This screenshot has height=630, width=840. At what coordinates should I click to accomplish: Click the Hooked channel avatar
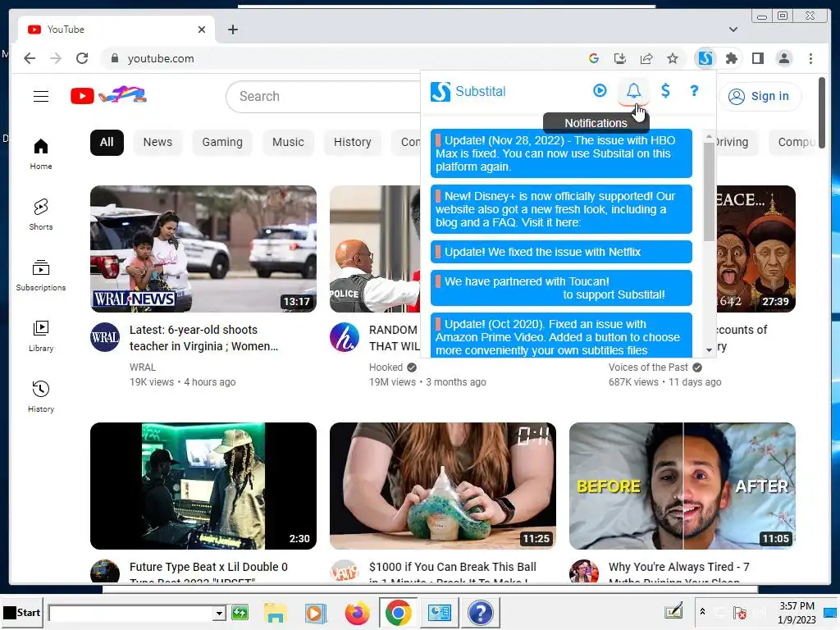tap(344, 337)
